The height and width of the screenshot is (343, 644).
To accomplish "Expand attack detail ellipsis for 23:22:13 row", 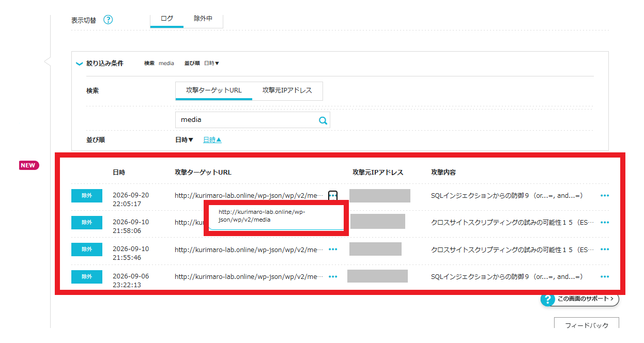I will coord(605,277).
